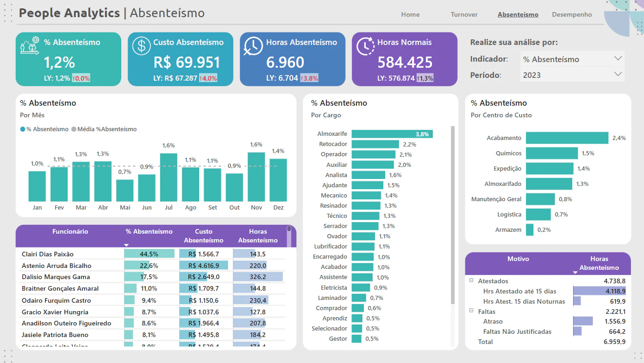Collapse the Faltas row

471,312
